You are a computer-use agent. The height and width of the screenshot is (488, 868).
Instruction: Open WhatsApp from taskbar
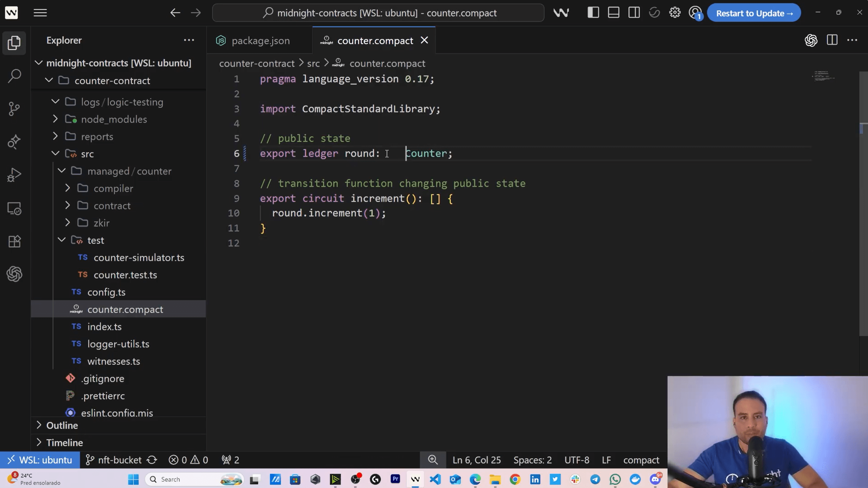pos(615,479)
